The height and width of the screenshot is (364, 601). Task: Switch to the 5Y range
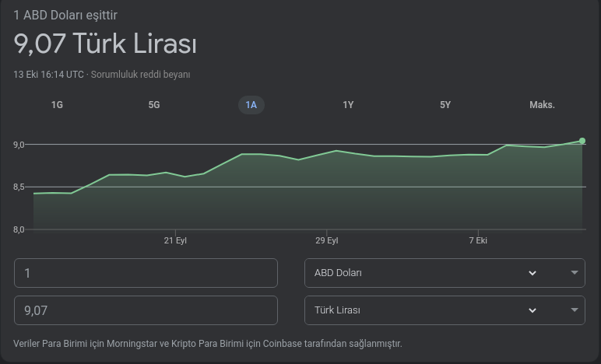[445, 105]
